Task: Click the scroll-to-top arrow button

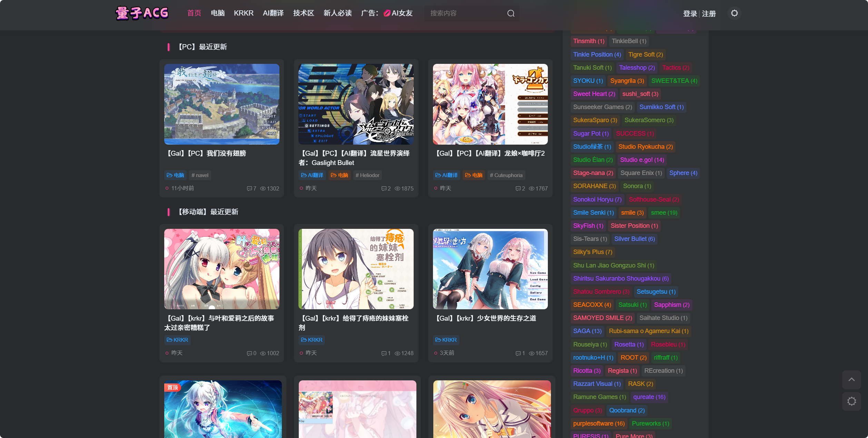Action: click(x=851, y=380)
